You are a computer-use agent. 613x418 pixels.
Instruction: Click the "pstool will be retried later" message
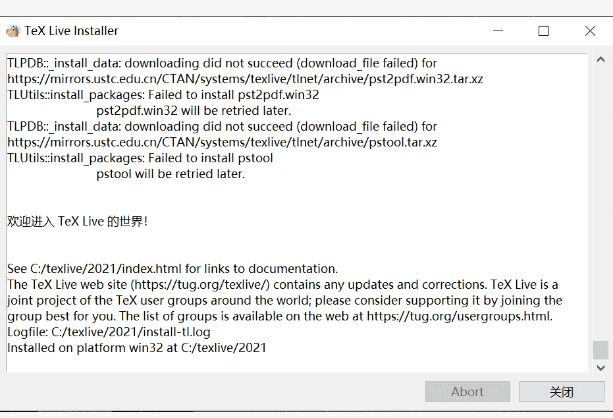click(x=170, y=174)
